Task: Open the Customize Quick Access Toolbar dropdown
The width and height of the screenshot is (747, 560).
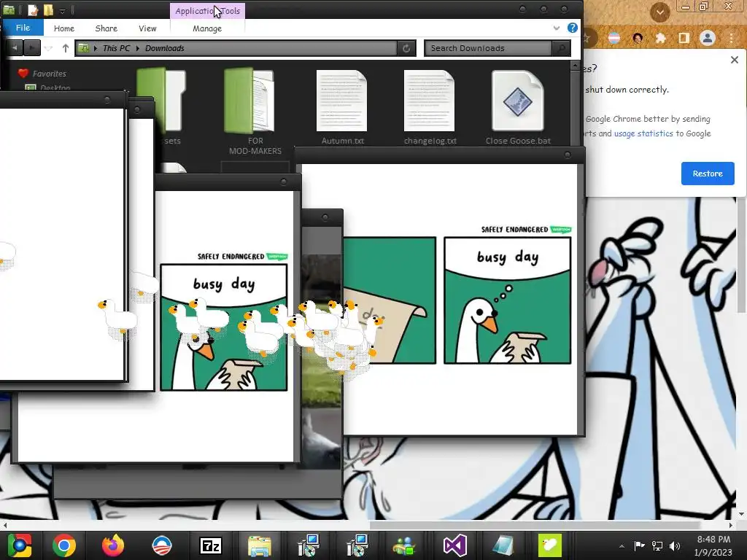Action: (x=63, y=10)
